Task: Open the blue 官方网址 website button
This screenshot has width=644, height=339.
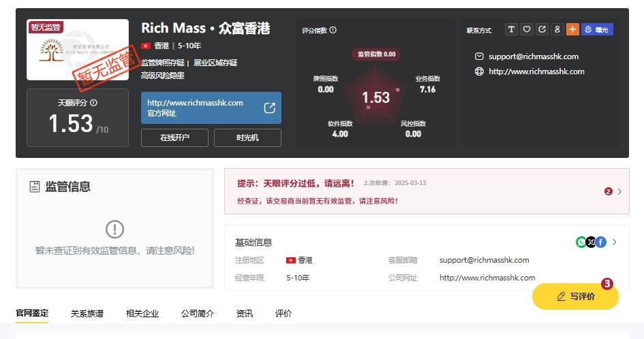Action: point(211,108)
